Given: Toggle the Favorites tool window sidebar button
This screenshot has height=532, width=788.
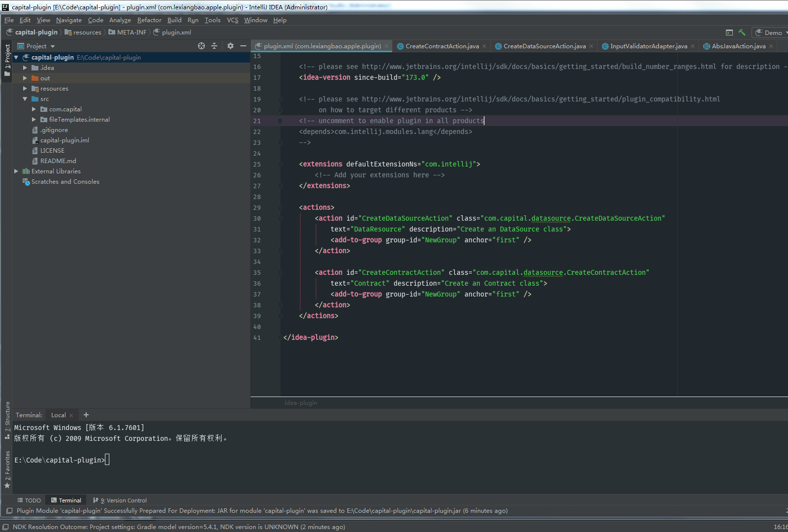Looking at the screenshot, I should (x=7, y=469).
